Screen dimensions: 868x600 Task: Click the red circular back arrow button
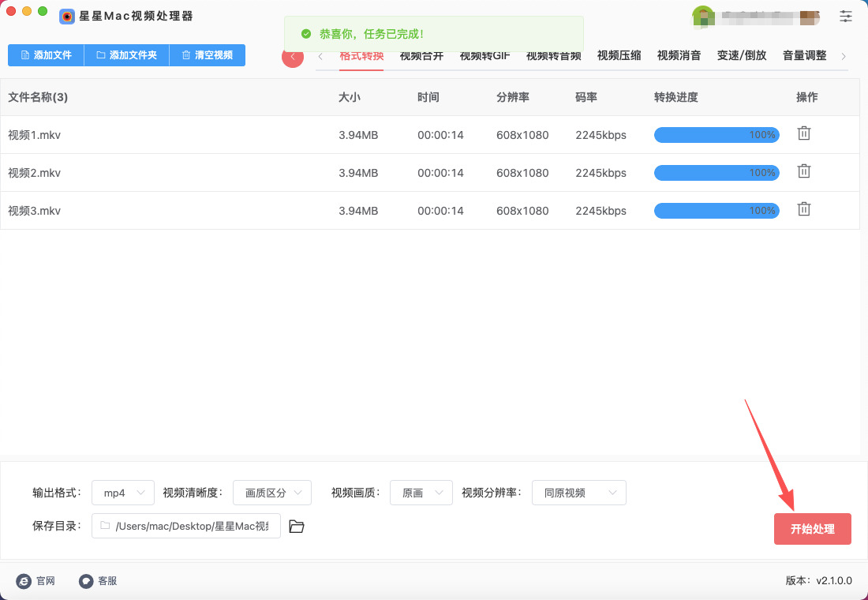tap(293, 57)
